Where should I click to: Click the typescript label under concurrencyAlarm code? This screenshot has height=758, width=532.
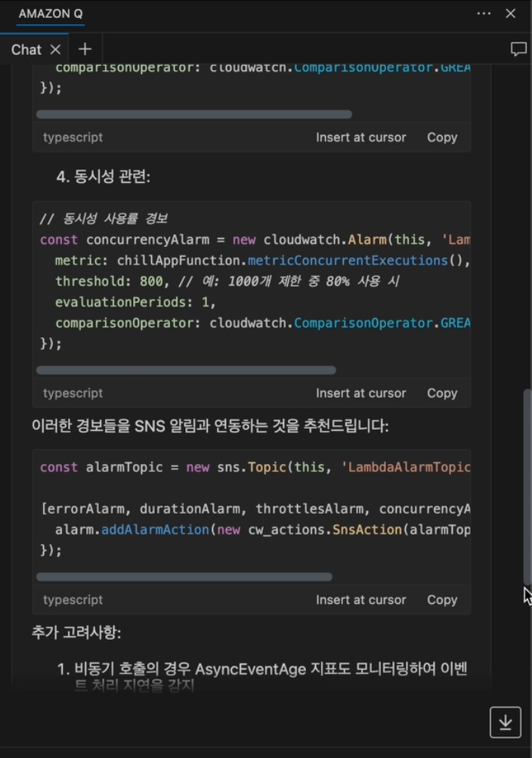point(73,393)
